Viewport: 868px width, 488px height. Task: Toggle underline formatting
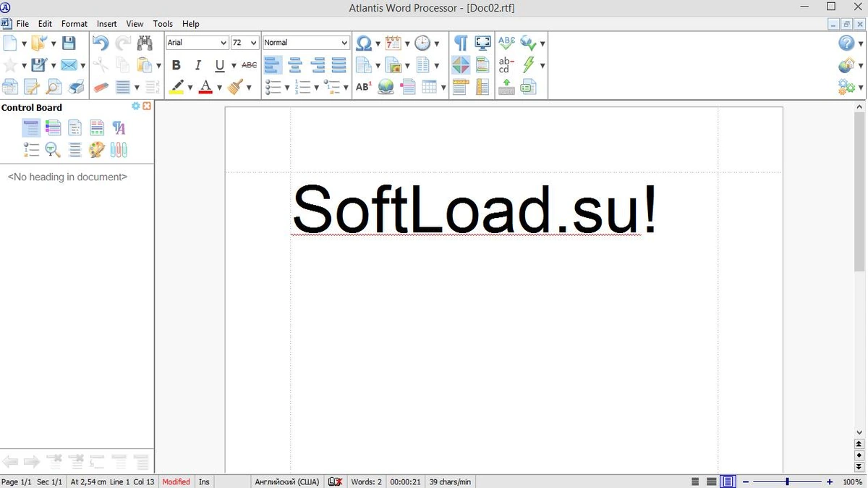(220, 65)
